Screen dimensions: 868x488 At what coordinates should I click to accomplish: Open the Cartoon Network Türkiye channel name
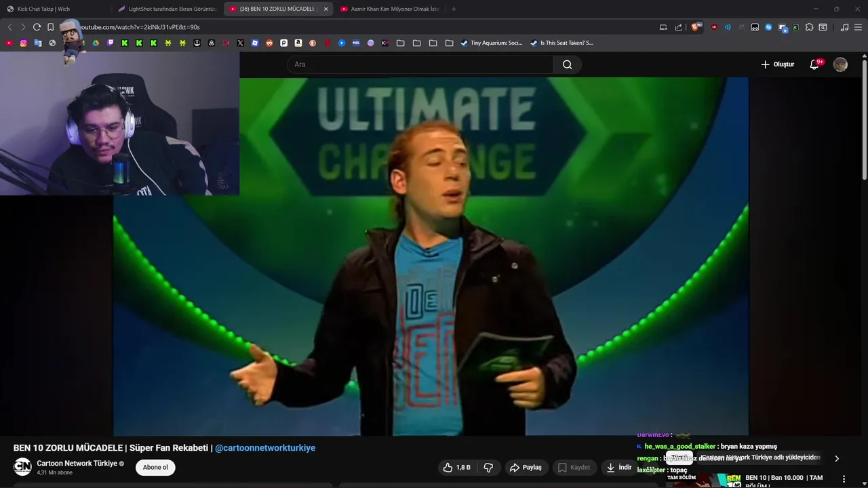pos(77,464)
